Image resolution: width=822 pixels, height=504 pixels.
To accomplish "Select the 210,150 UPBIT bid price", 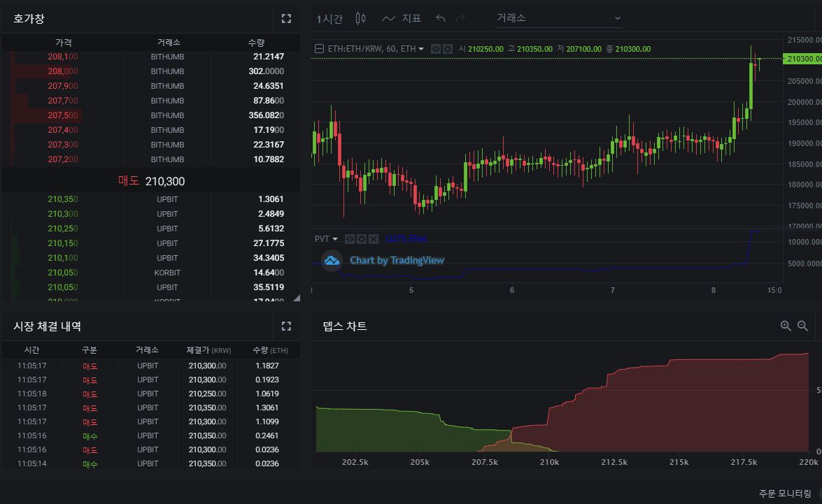I will pyautogui.click(x=63, y=243).
